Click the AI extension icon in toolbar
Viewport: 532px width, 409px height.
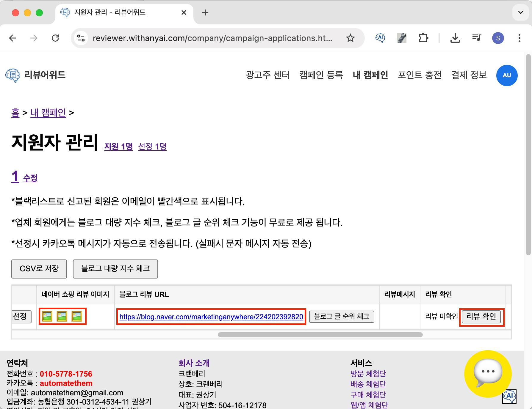click(380, 38)
